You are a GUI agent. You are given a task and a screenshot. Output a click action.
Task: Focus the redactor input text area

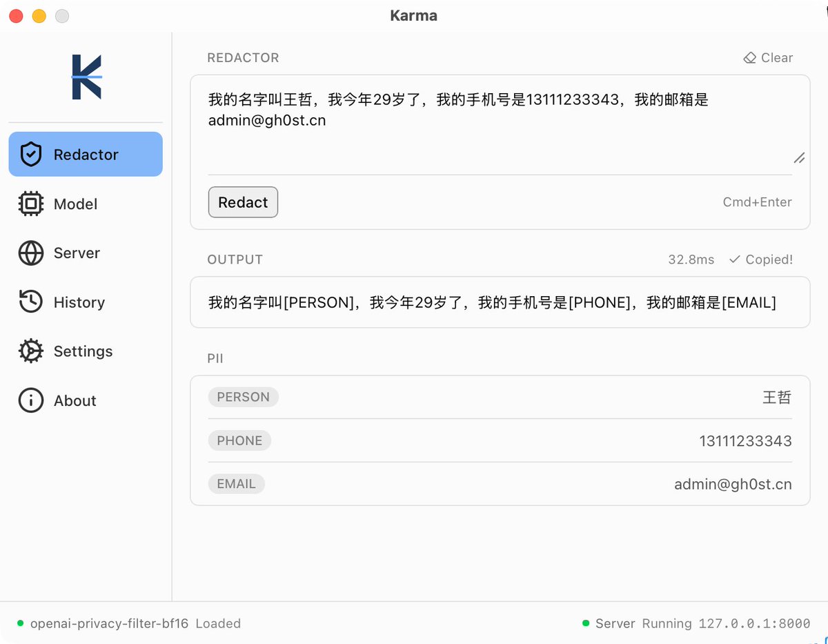click(x=500, y=125)
